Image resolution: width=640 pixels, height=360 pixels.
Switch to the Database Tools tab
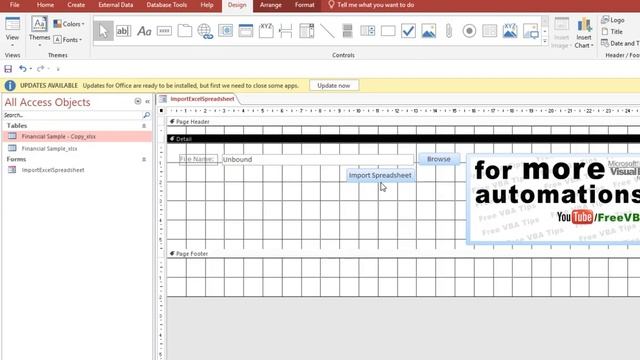click(x=167, y=5)
